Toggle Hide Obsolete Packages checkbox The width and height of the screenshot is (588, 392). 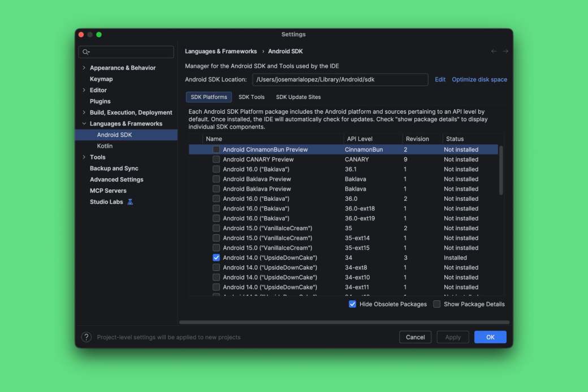[353, 304]
